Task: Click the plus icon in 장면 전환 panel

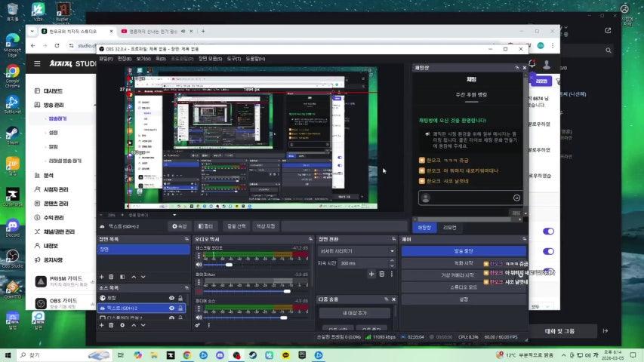Action: pyautogui.click(x=371, y=274)
